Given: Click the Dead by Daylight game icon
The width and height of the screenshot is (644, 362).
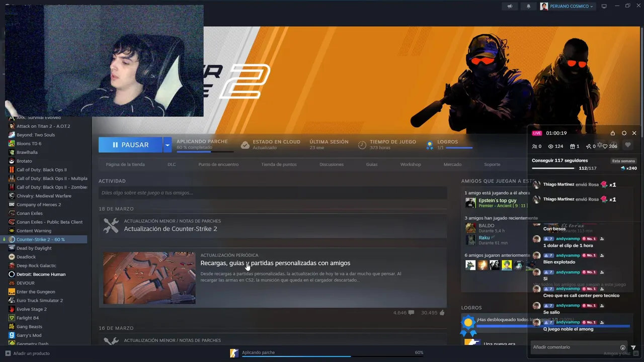Looking at the screenshot, I should (12, 248).
